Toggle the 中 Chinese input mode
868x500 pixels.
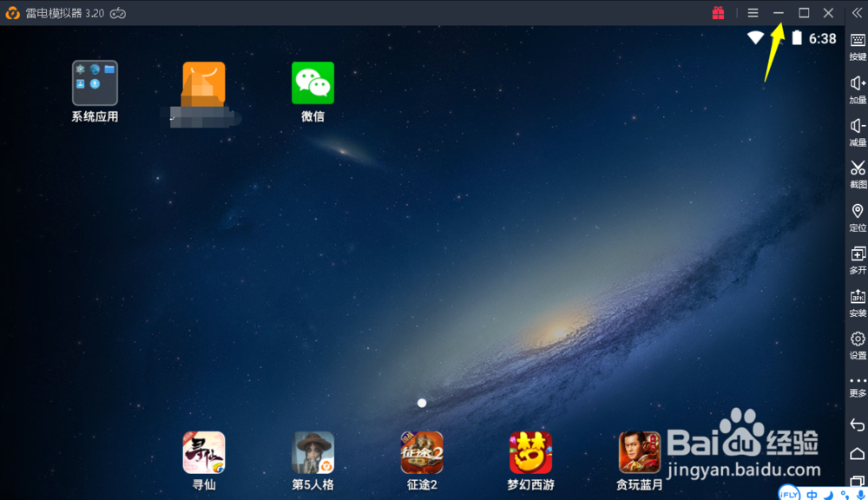point(812,495)
